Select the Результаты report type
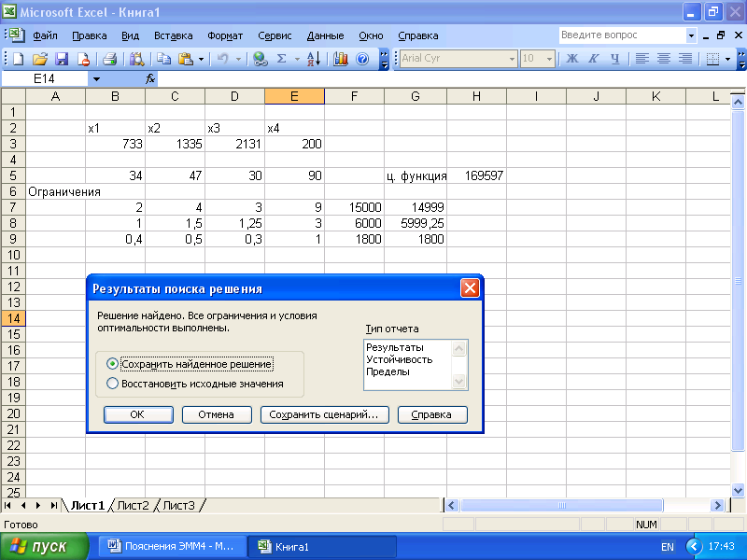The height and width of the screenshot is (560, 747). coord(394,347)
